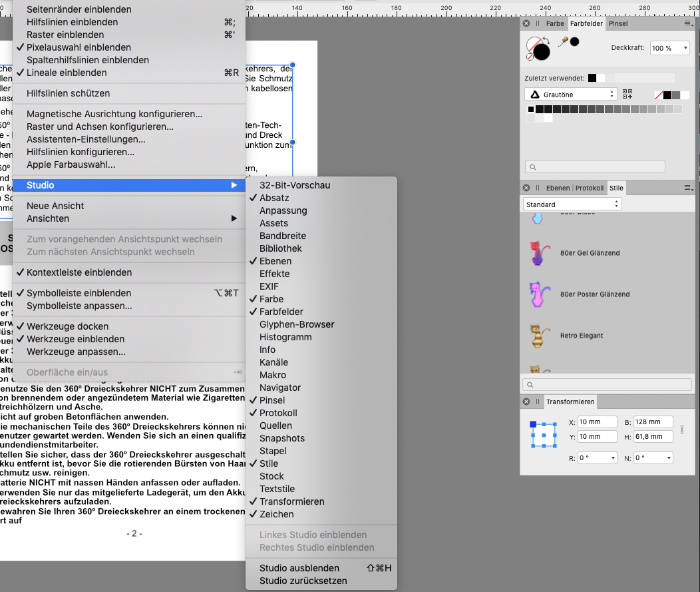Show the Glyphen-Browser studio panel
Image resolution: width=700 pixels, height=592 pixels.
[x=297, y=325]
